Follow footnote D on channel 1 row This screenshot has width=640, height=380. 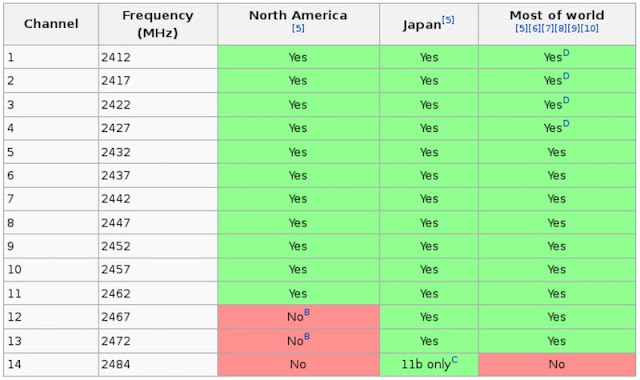point(566,53)
